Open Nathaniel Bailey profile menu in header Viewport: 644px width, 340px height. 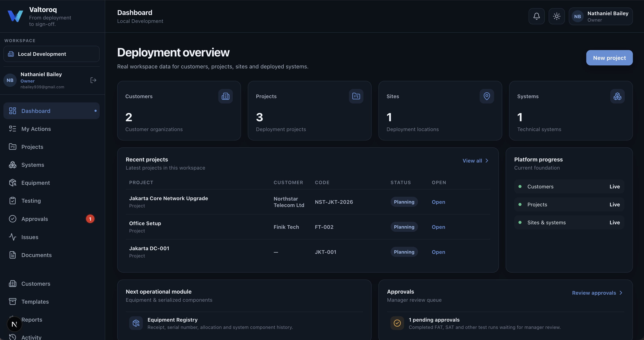click(601, 16)
